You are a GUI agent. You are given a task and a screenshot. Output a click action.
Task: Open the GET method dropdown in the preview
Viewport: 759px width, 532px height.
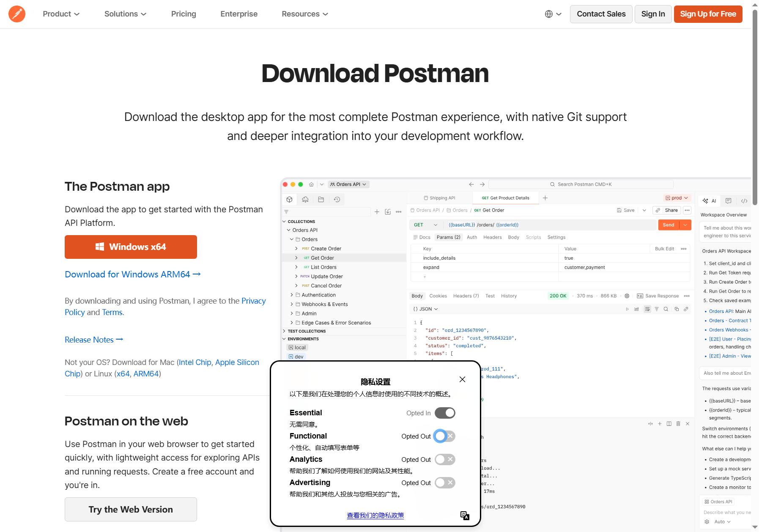click(426, 225)
